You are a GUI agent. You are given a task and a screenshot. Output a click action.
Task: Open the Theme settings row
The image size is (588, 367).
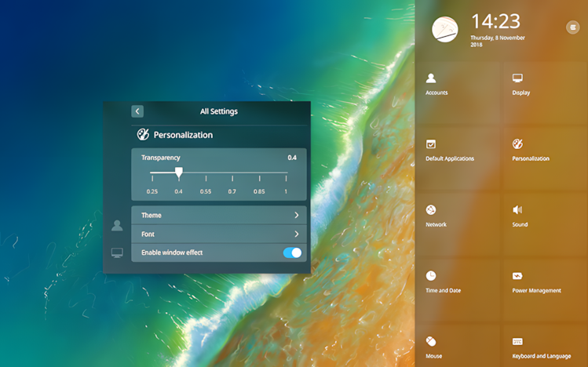pyautogui.click(x=219, y=215)
